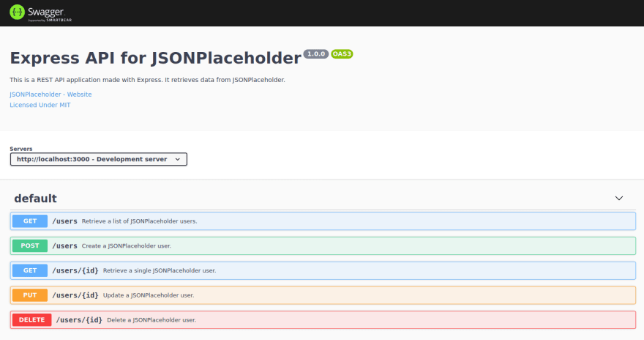Expand 'Delete a JSONPlaceholder user' operation
Image resolution: width=644 pixels, height=340 pixels.
point(323,320)
